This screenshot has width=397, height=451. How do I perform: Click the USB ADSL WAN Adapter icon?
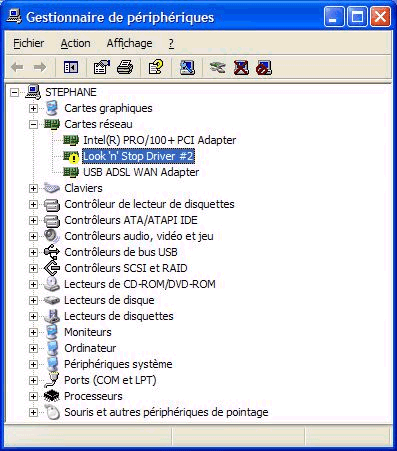(x=71, y=172)
